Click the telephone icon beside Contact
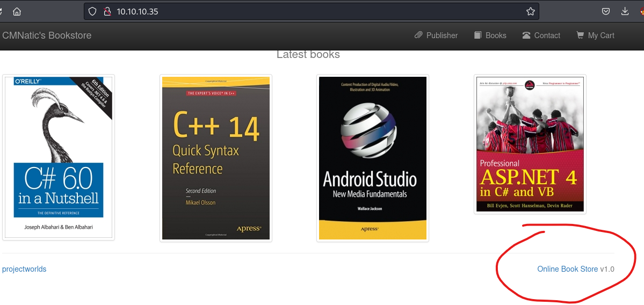The image size is (644, 305). 526,35
